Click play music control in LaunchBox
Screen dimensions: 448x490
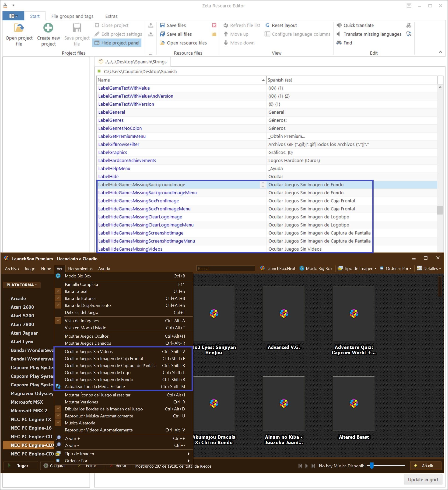(x=307, y=466)
